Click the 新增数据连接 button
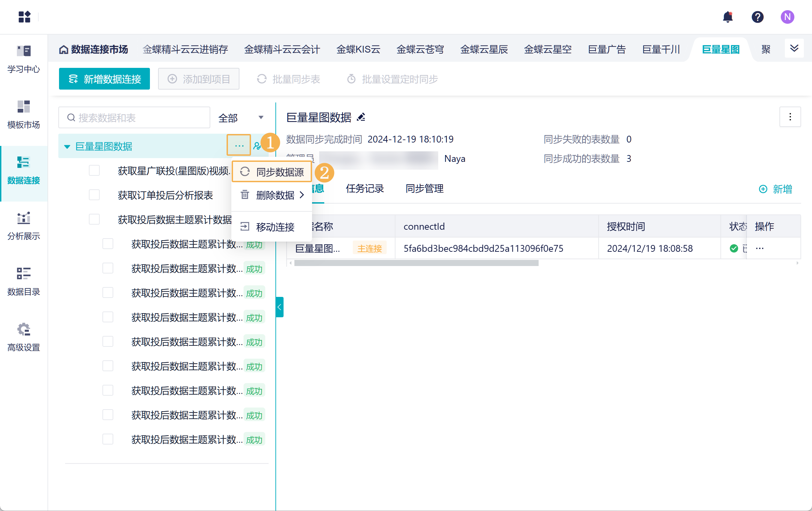The image size is (812, 511). point(104,79)
